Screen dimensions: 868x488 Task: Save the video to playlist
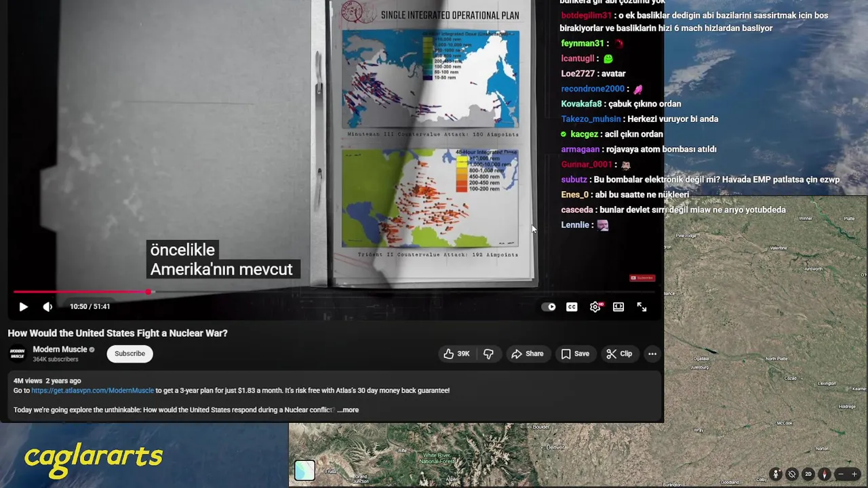(x=575, y=354)
